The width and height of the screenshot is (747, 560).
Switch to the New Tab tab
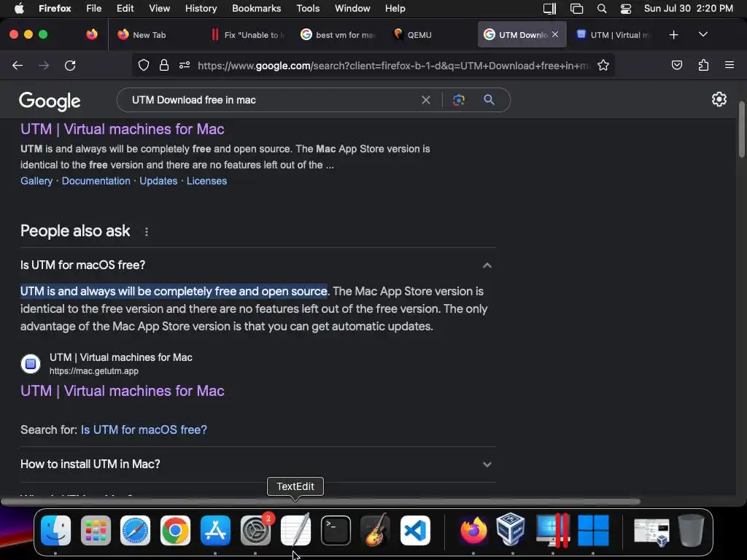point(149,34)
